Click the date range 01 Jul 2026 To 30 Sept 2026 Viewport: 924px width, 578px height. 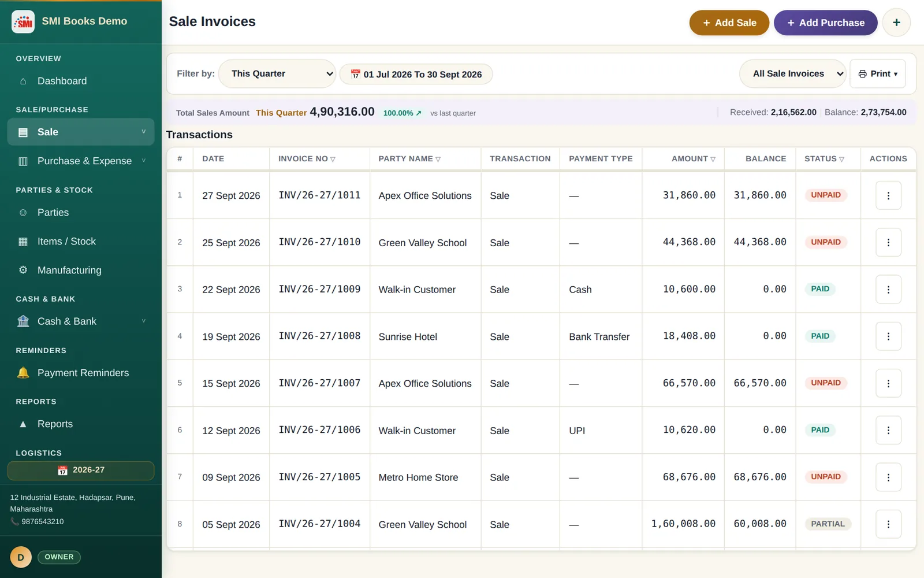[x=416, y=74]
